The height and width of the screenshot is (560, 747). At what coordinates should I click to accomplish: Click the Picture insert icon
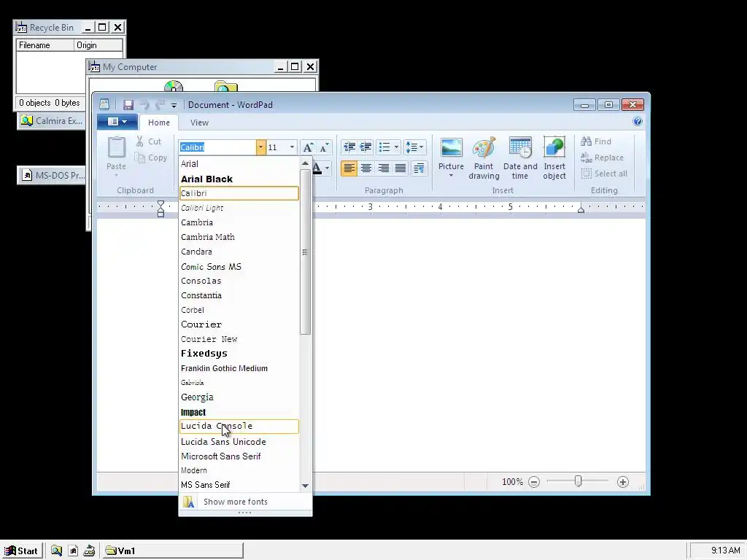coord(451,147)
